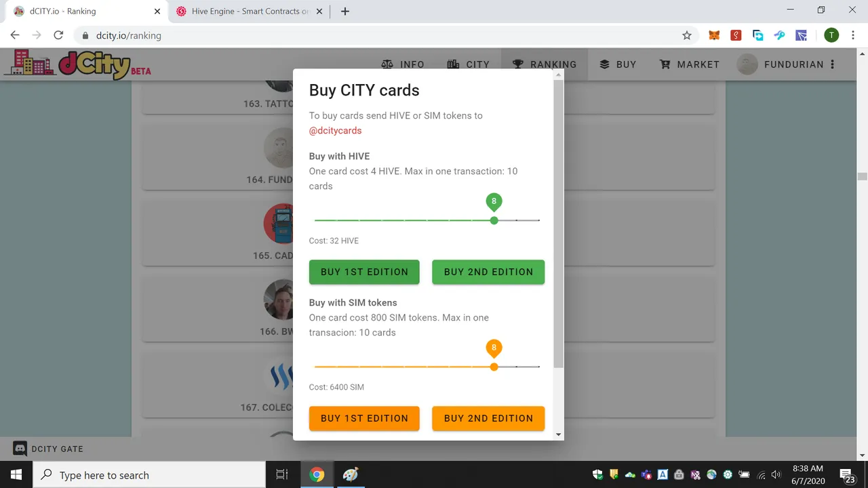
Task: Click the green HIVE card quantity slider
Action: [427, 220]
